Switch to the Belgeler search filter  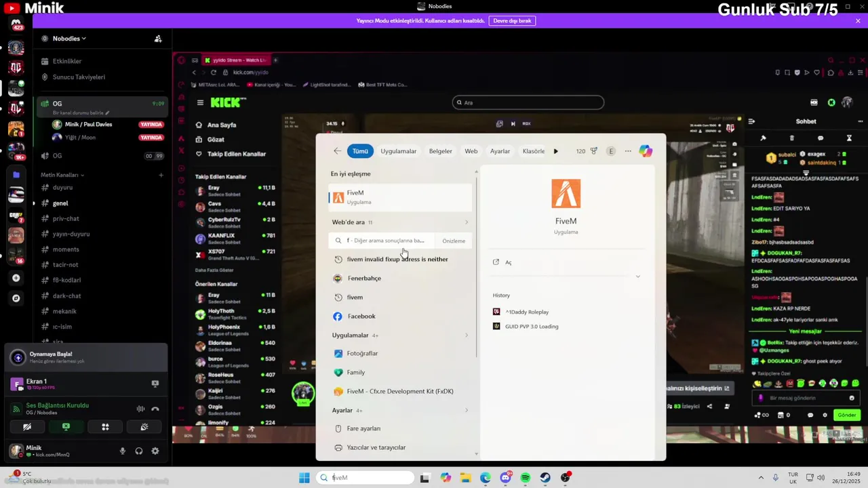441,151
